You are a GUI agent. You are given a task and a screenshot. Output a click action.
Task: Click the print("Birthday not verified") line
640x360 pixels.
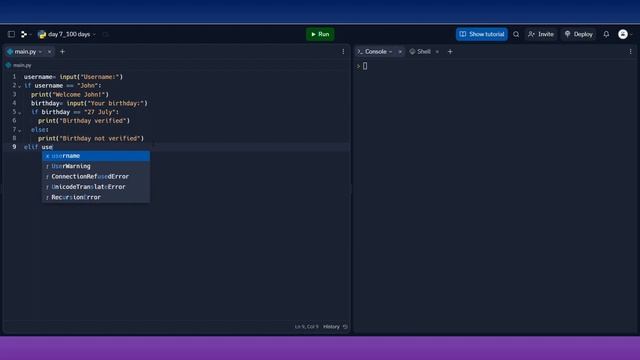click(x=91, y=138)
